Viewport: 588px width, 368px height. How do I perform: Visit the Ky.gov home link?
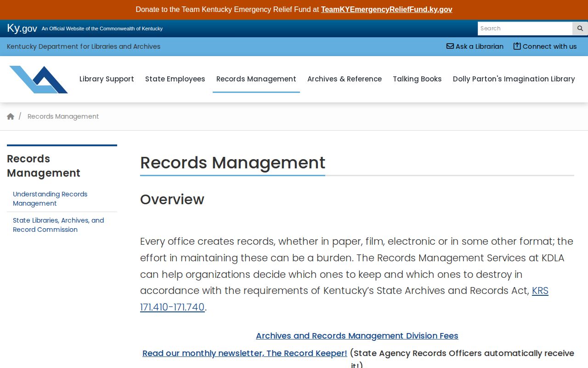22,29
